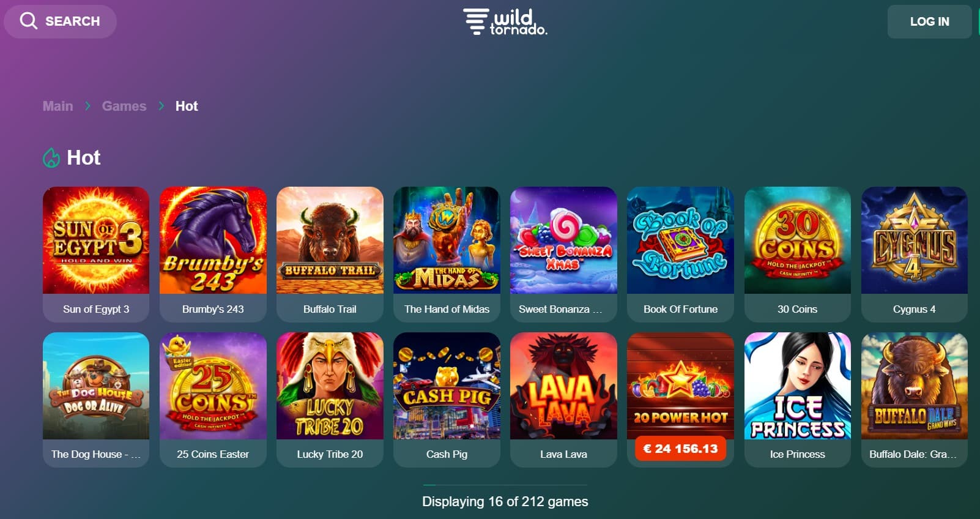980x519 pixels.
Task: Go to Main breadcrumb link
Action: [58, 106]
